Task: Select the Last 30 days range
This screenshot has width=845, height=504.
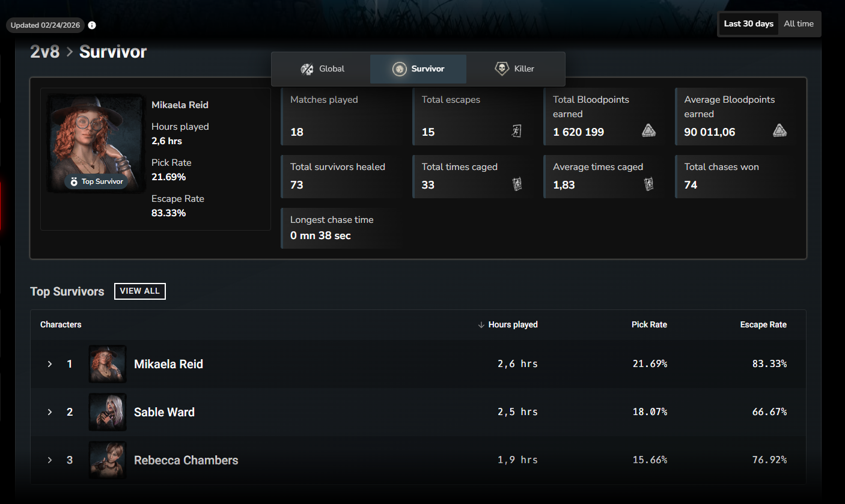Action: (748, 24)
